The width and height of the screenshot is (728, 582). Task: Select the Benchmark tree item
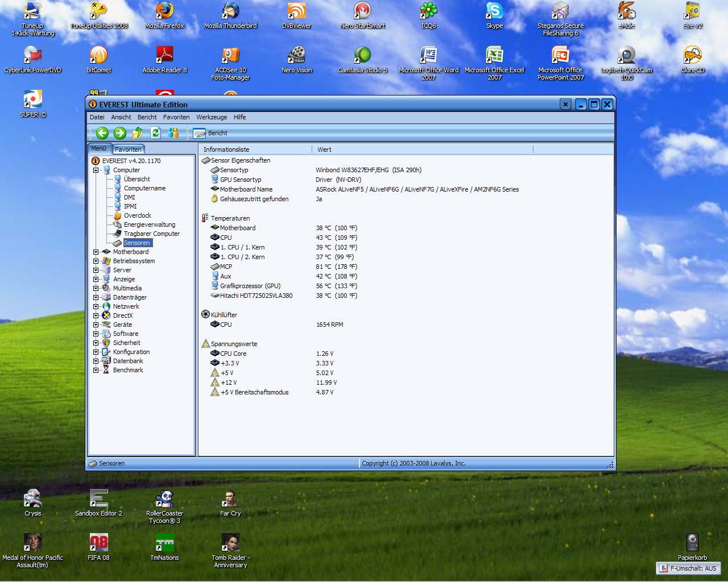tap(128, 370)
